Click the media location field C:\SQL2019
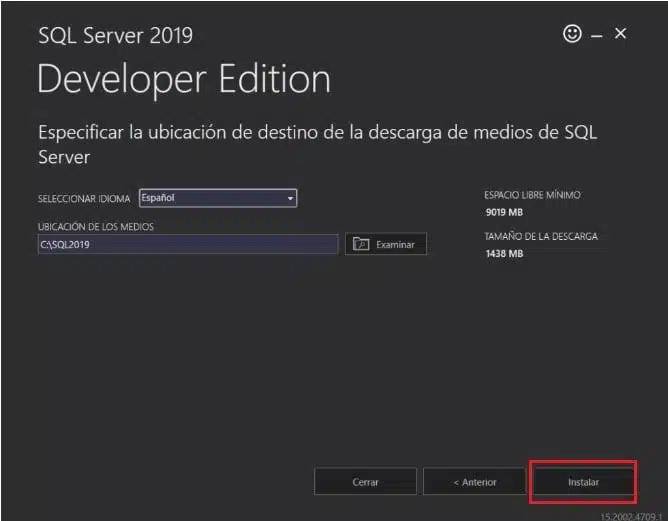Screen dimensions: 668x521 (188, 245)
